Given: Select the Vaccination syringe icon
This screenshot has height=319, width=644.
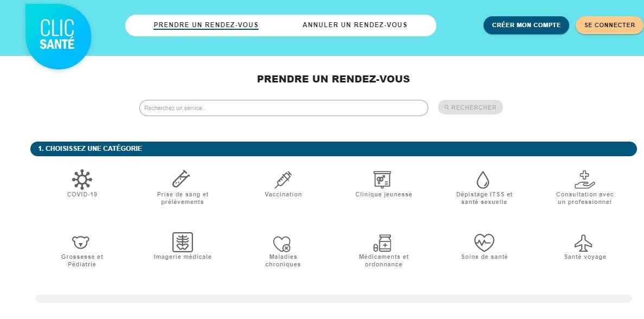Looking at the screenshot, I should [283, 178].
